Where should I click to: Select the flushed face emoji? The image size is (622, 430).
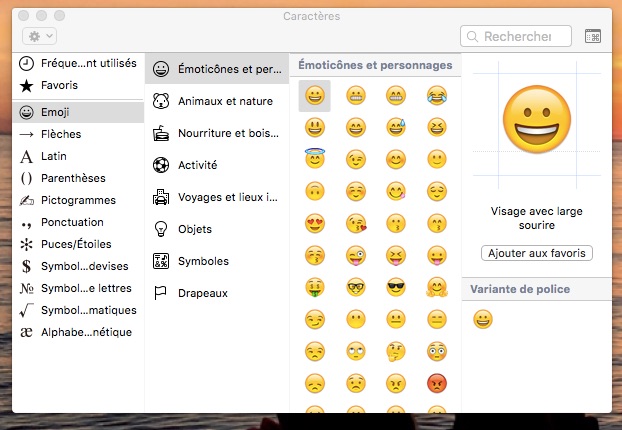[437, 351]
